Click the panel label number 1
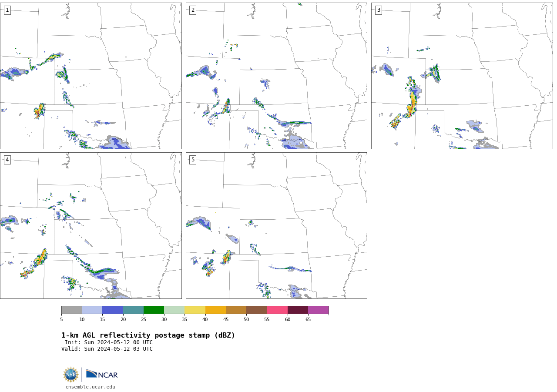 pyautogui.click(x=7, y=10)
